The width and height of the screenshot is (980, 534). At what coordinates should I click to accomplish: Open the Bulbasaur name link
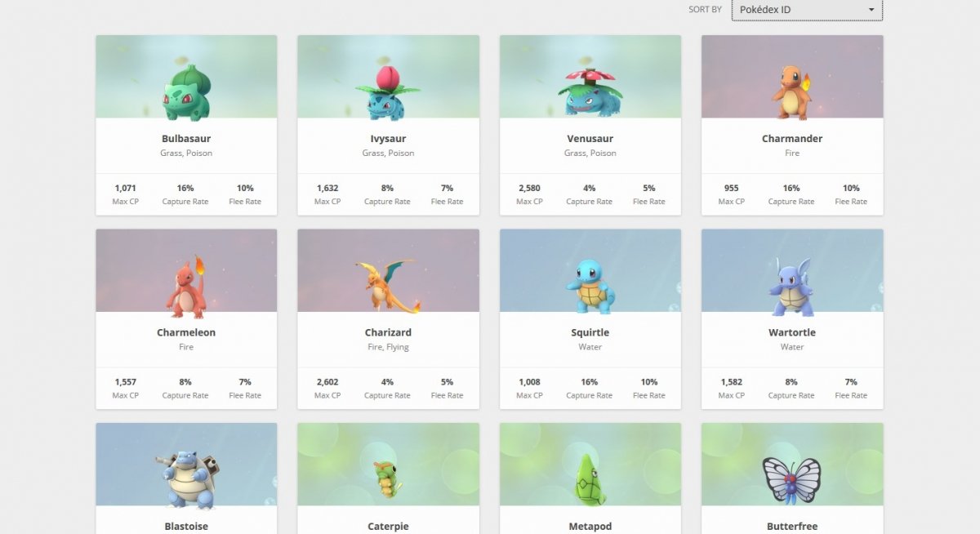pos(186,139)
